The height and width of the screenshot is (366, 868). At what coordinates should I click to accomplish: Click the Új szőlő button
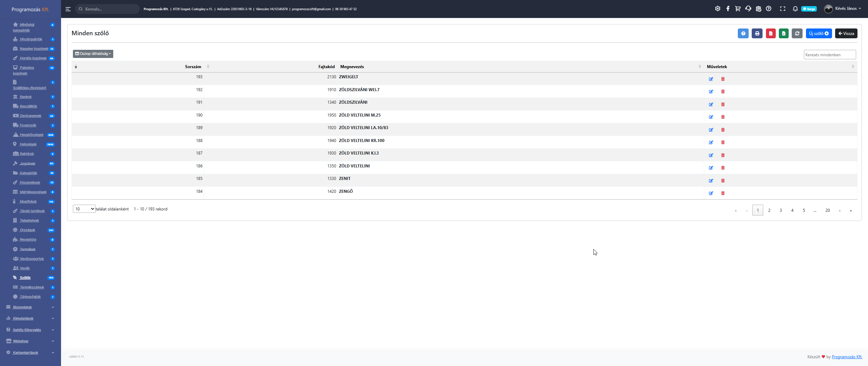(818, 34)
